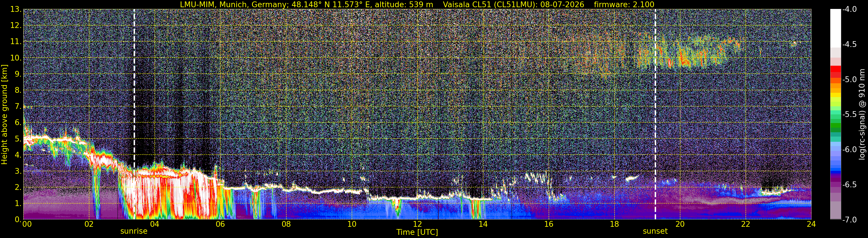The height and width of the screenshot is (238, 868).
Task: Click the time-axis tick label "10"
Action: 352,224
